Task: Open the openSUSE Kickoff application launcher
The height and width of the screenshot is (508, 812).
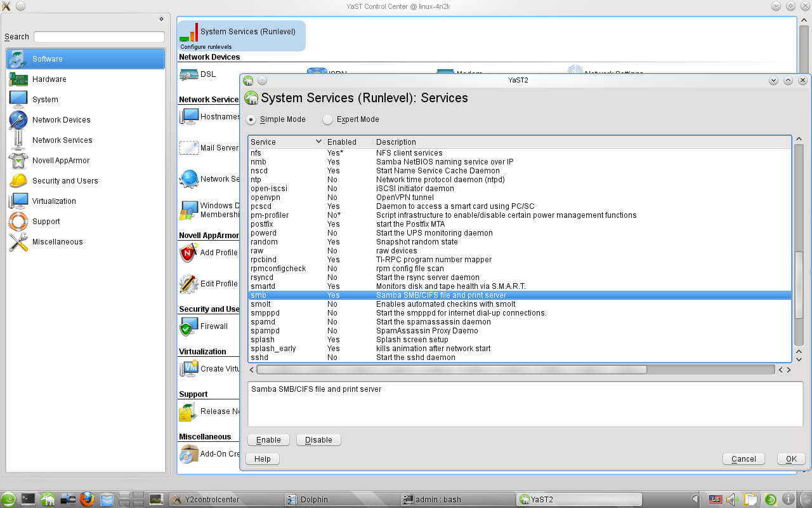Action: pos(8,499)
